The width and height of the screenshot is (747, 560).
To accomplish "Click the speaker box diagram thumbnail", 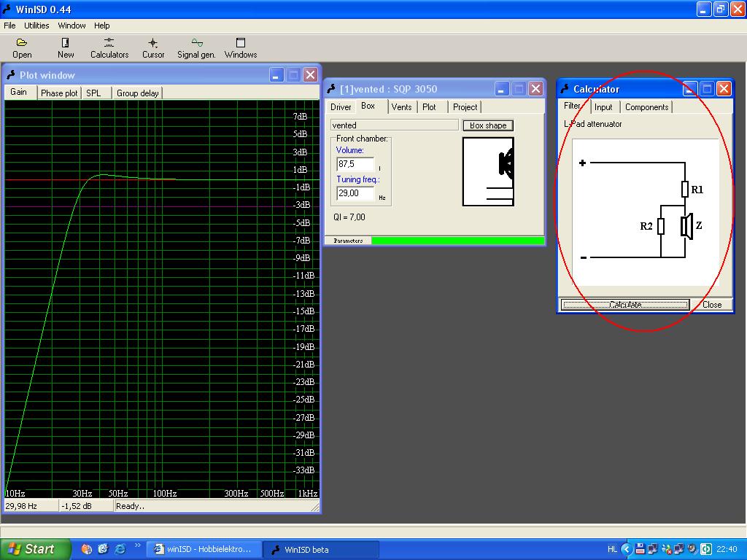I will [488, 171].
